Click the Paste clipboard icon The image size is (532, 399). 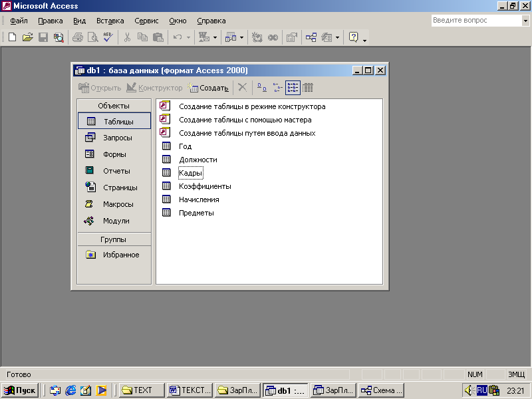pos(158,37)
